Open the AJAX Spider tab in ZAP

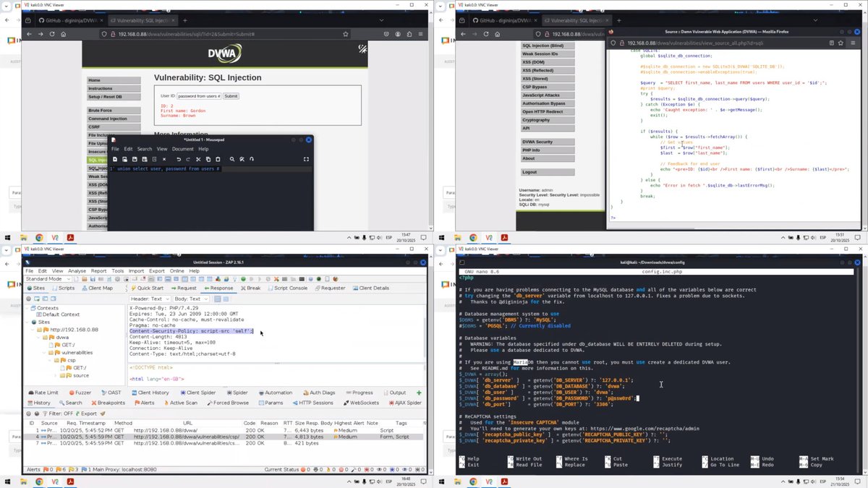tap(405, 403)
